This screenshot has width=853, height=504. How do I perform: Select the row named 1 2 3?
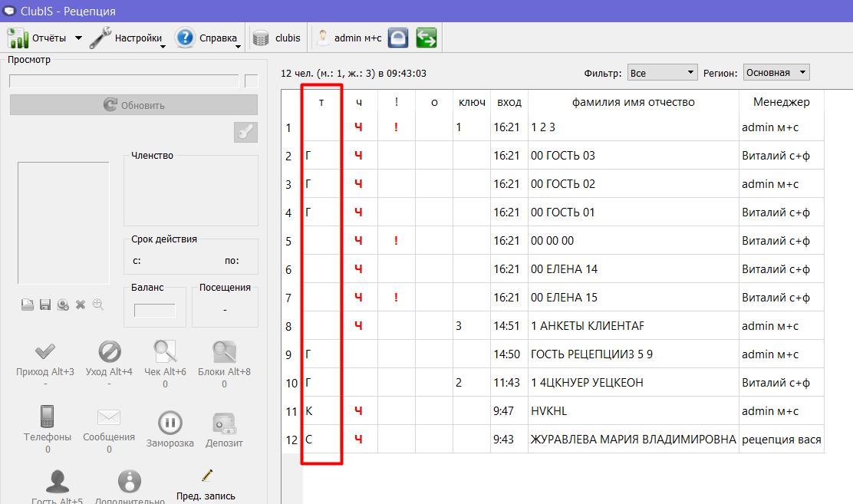click(553, 127)
